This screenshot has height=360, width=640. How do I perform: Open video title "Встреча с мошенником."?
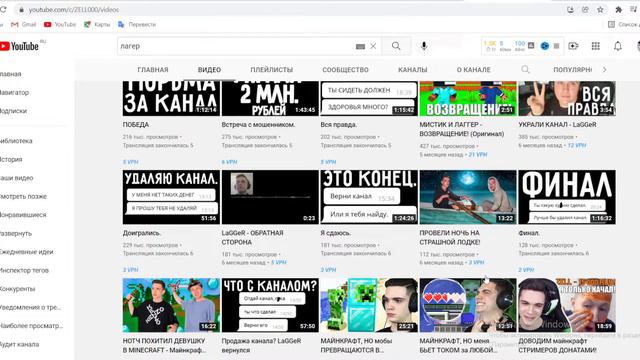258,124
